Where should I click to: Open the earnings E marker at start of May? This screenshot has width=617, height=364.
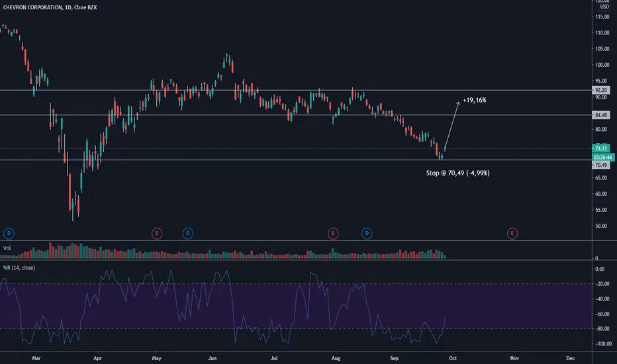tap(157, 234)
